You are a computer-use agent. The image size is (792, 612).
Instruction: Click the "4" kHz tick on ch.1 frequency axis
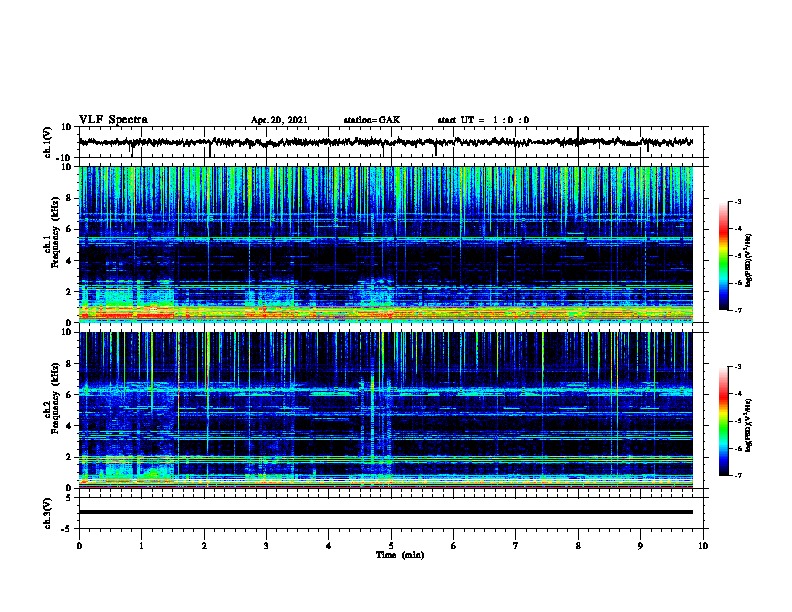pyautogui.click(x=71, y=261)
